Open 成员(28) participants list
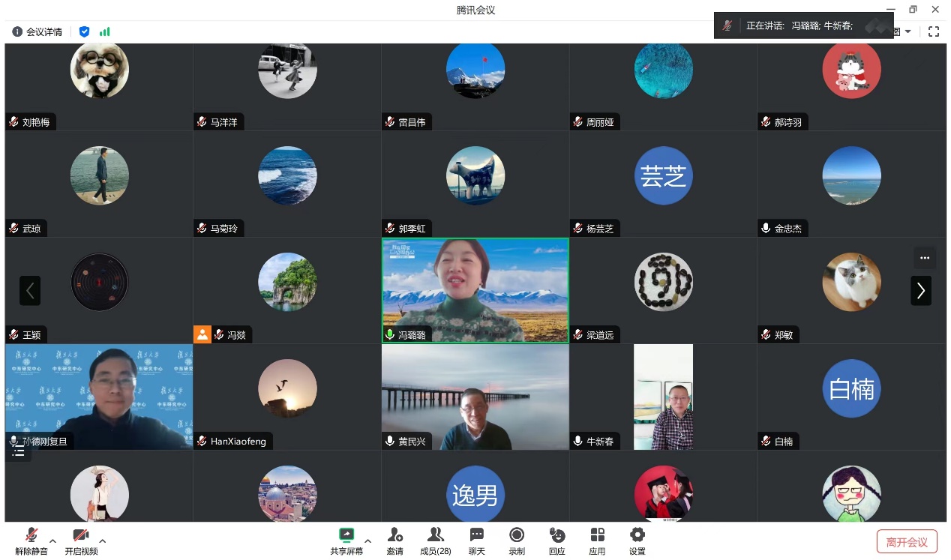 435,541
